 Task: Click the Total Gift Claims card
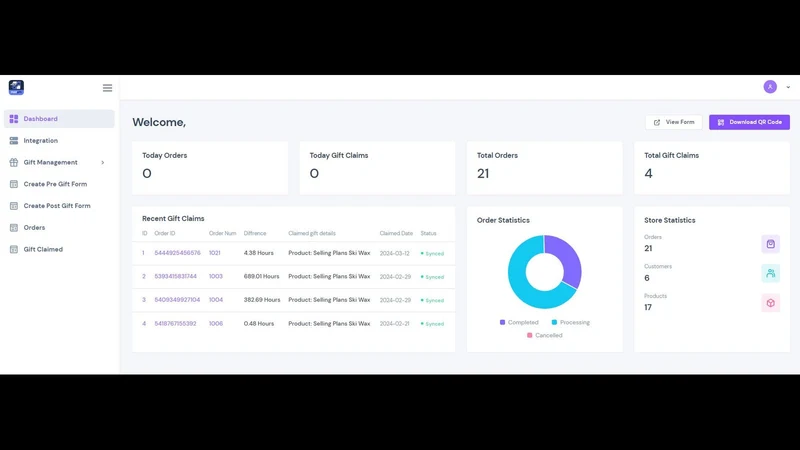pos(712,168)
